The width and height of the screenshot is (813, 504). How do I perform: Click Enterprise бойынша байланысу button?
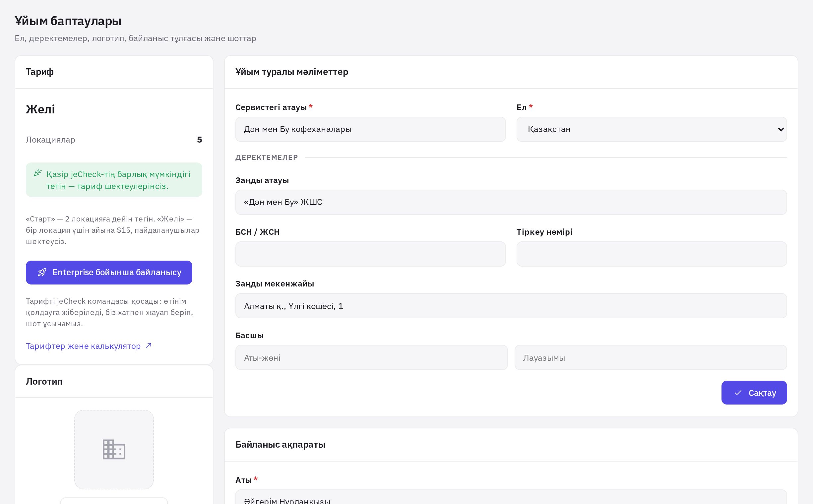pos(109,272)
